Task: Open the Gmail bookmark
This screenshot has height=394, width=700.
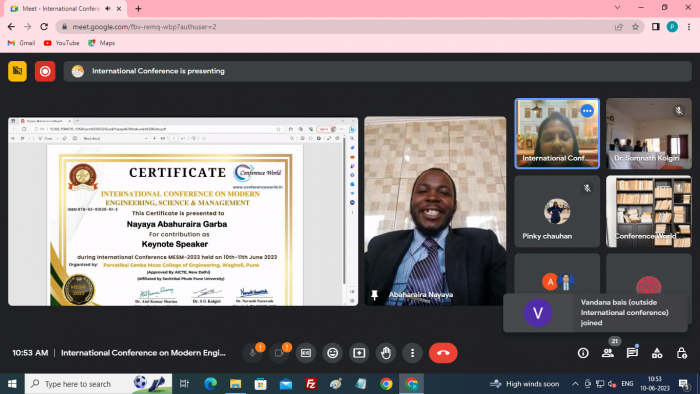Action: point(21,43)
